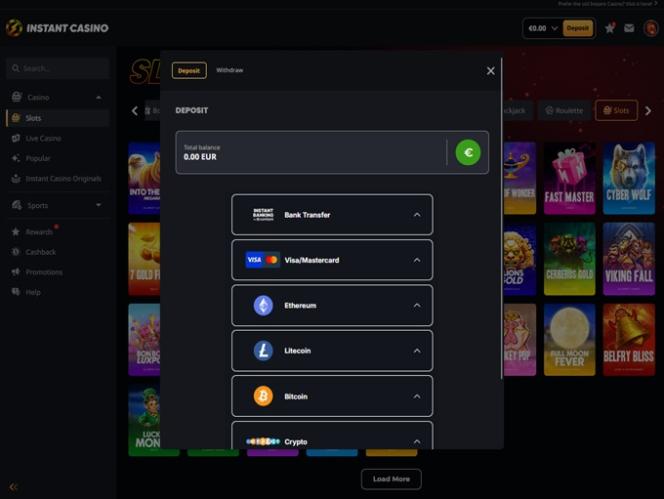Select the Deposit tab in dialog
Viewport: 664px width, 499px height.
coord(189,70)
